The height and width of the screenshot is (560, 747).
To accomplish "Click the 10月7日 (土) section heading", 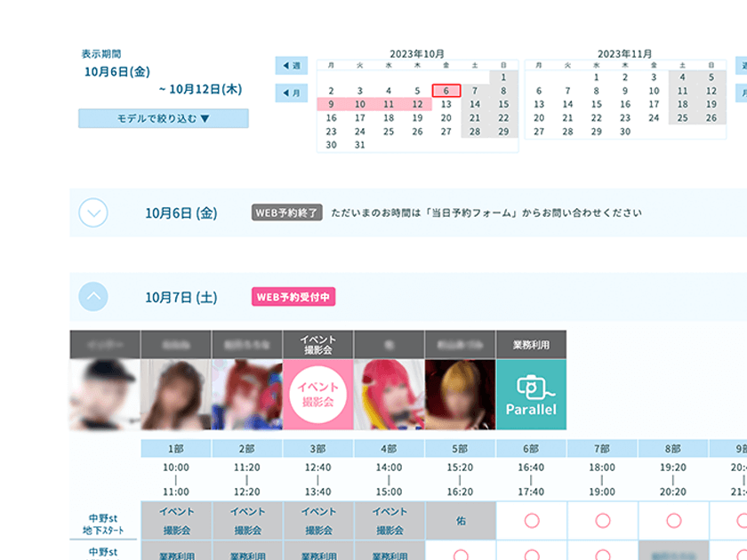I will [x=181, y=297].
